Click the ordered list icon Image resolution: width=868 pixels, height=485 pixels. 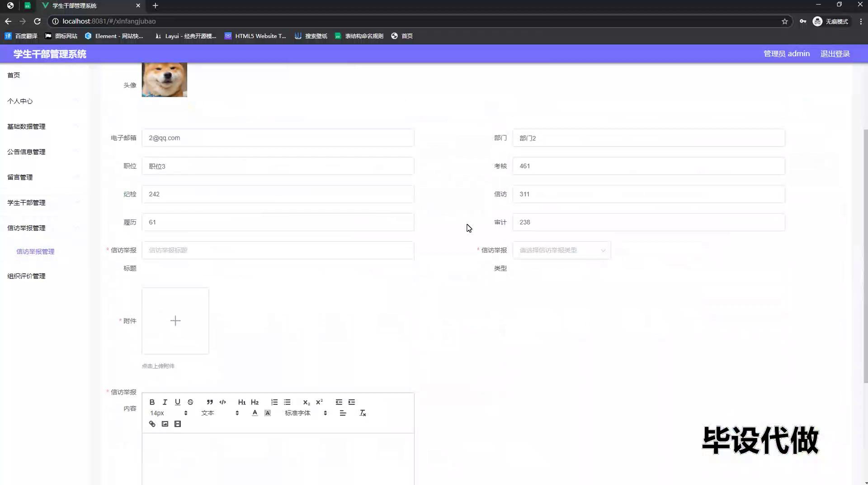point(274,402)
